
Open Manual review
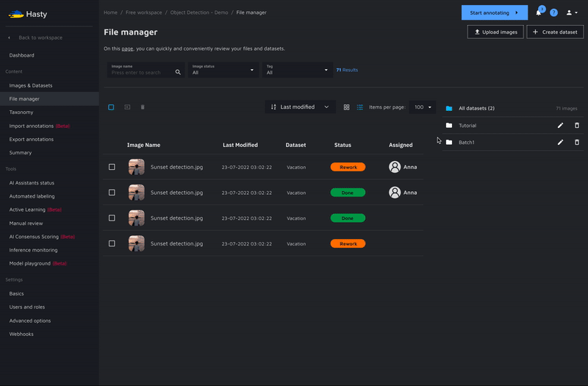coord(26,224)
